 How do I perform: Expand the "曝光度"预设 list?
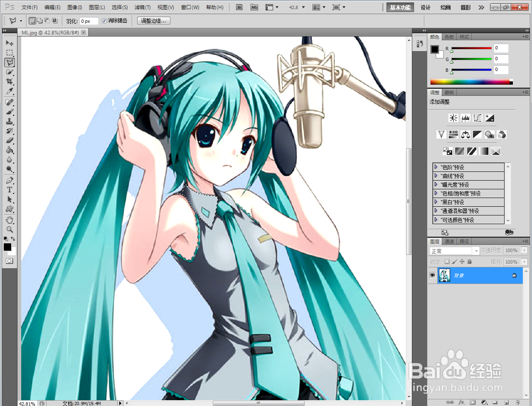pos(436,184)
